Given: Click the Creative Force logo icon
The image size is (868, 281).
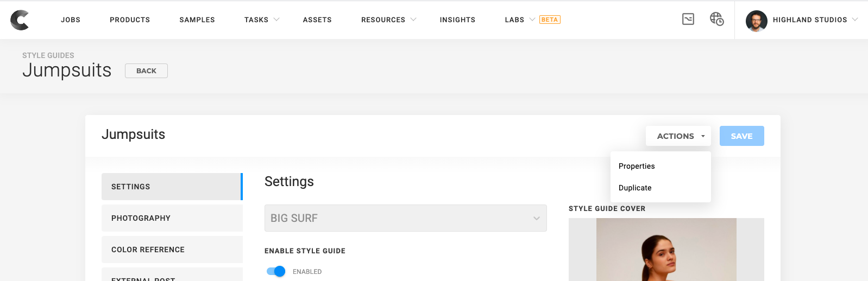Looking at the screenshot, I should 20,20.
